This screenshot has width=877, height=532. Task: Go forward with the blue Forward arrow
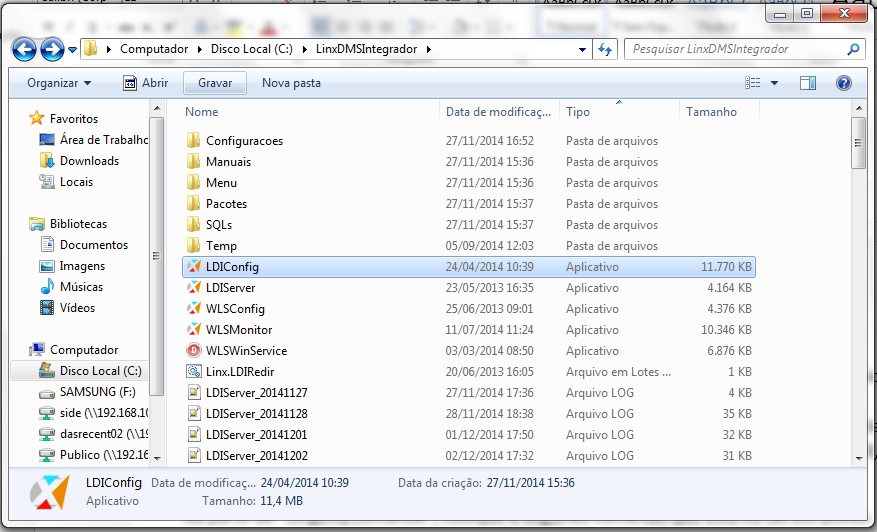click(52, 49)
